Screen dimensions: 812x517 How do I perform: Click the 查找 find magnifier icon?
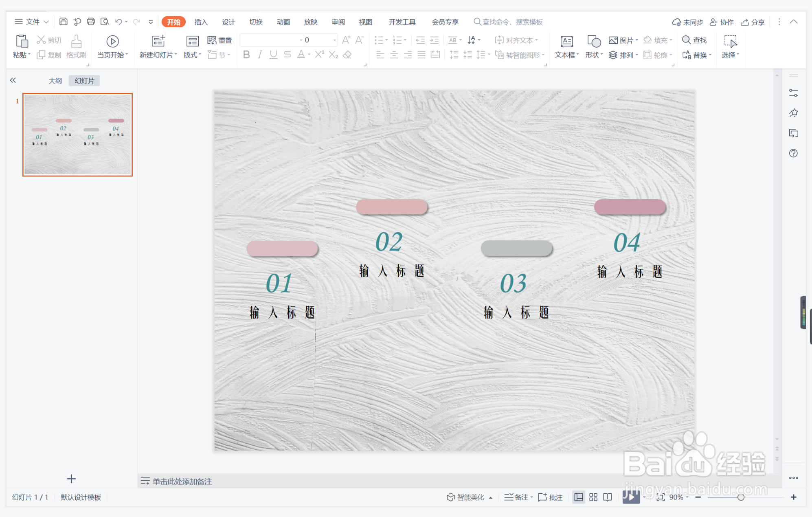tap(687, 40)
